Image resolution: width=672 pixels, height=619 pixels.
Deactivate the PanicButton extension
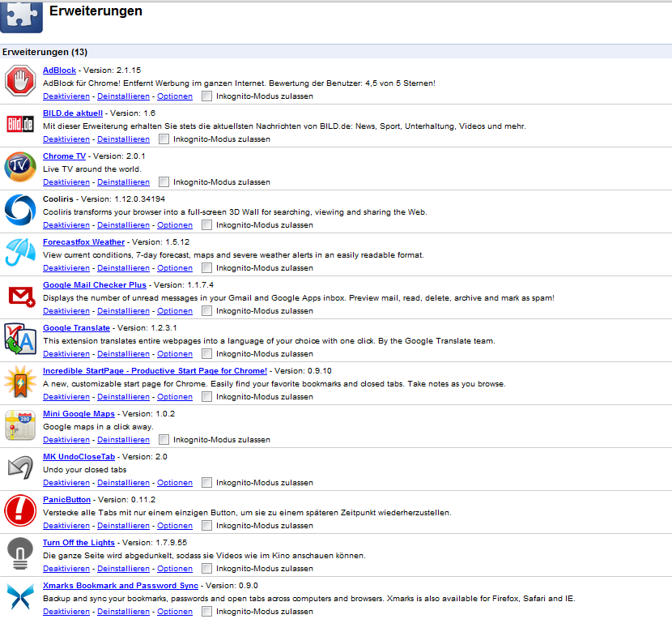click(x=66, y=525)
